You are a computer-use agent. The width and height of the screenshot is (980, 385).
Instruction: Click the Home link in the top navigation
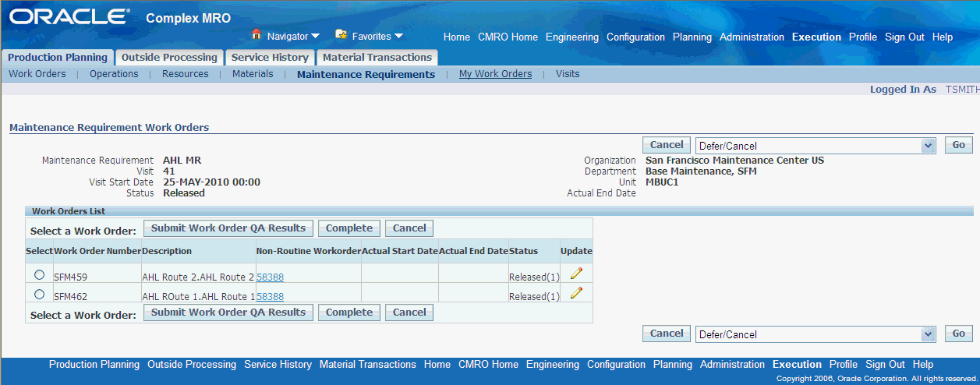[x=457, y=37]
